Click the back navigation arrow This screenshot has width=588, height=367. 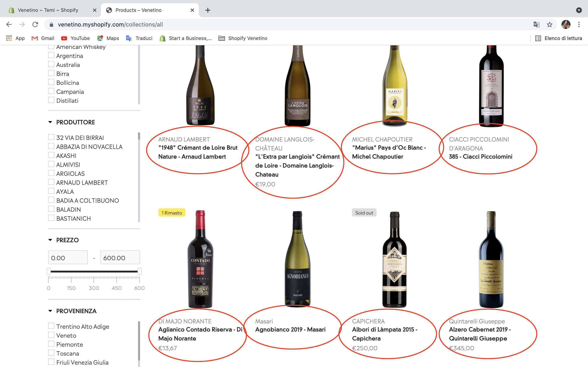(x=9, y=24)
